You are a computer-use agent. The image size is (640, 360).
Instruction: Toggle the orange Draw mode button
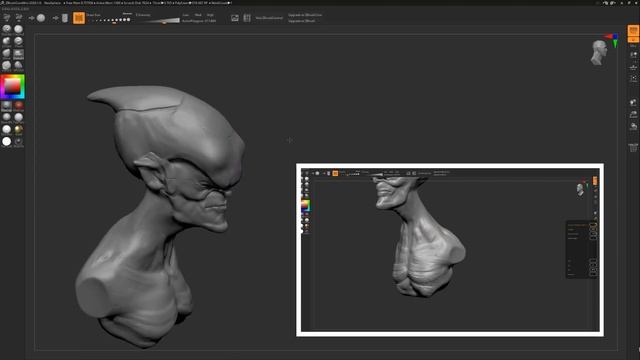79,18
